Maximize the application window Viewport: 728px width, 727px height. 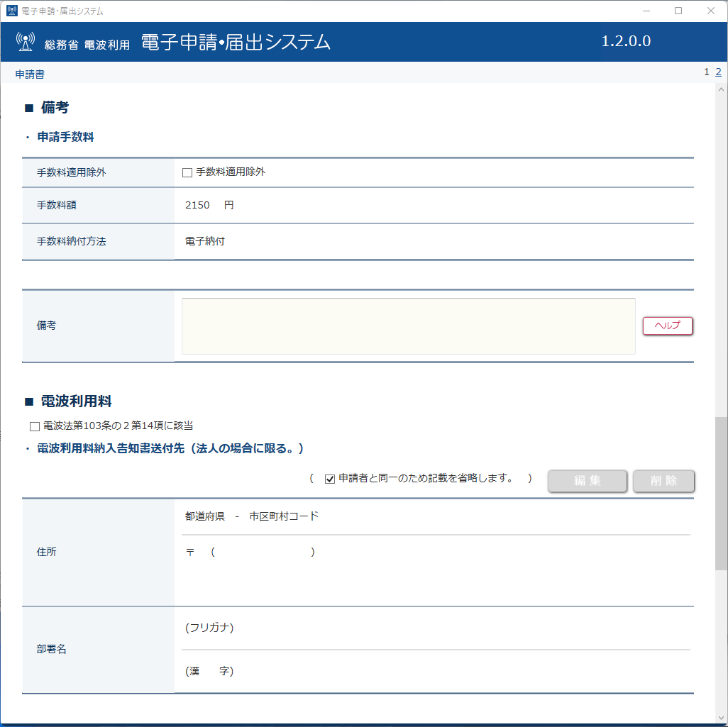pyautogui.click(x=678, y=11)
